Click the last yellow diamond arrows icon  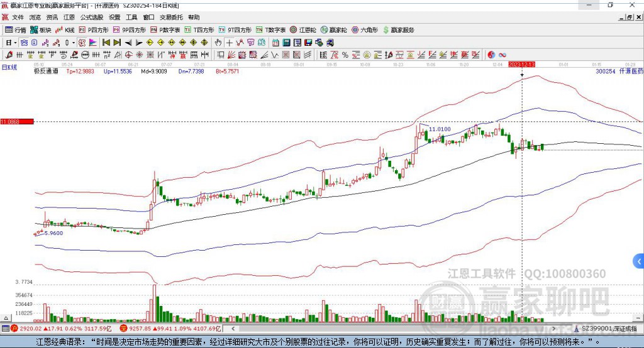(204, 43)
